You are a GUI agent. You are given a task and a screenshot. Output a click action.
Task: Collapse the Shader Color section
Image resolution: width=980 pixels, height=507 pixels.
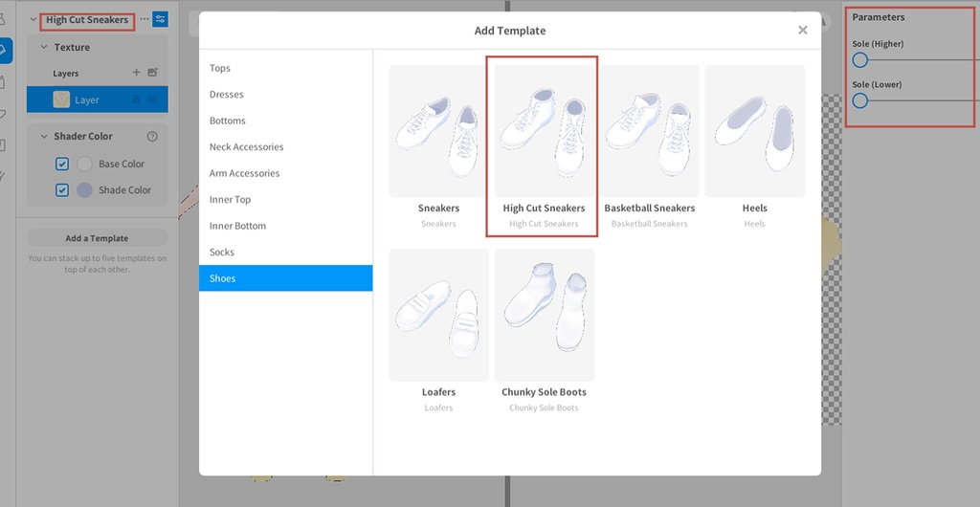tap(44, 137)
